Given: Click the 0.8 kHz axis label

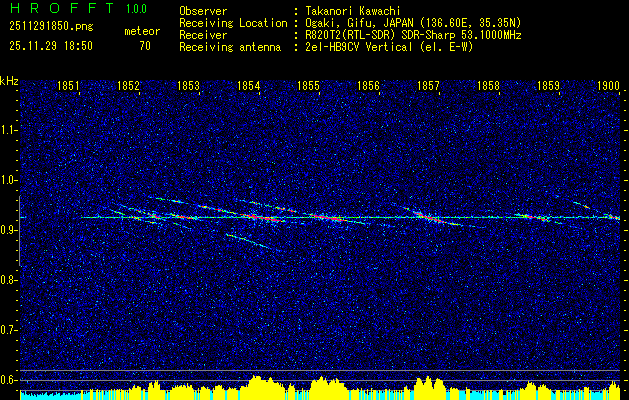Looking at the screenshot, I should click(x=9, y=280).
